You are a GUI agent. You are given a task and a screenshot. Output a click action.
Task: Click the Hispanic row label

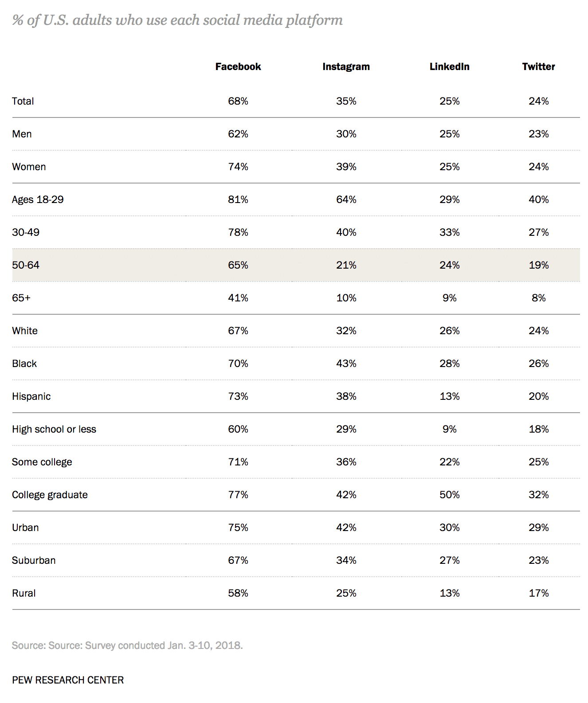point(31,396)
